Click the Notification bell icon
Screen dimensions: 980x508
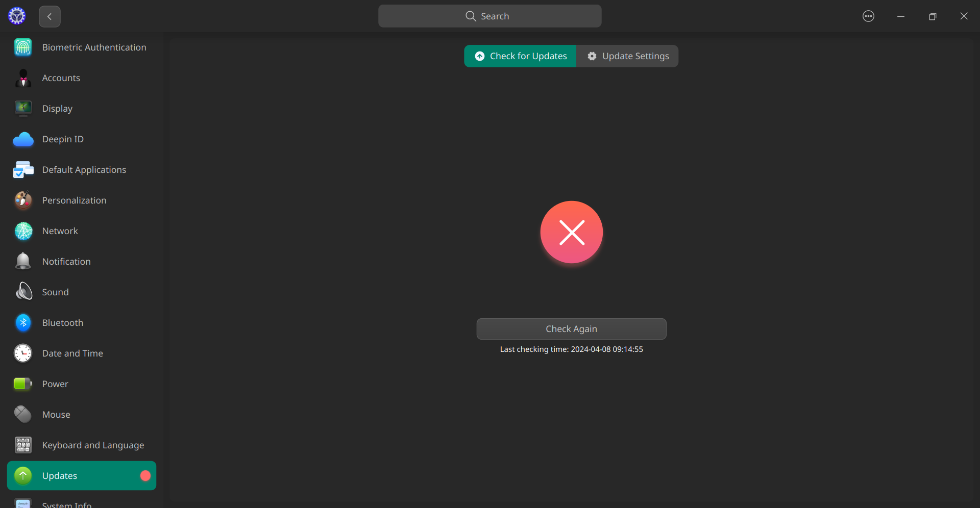(23, 261)
